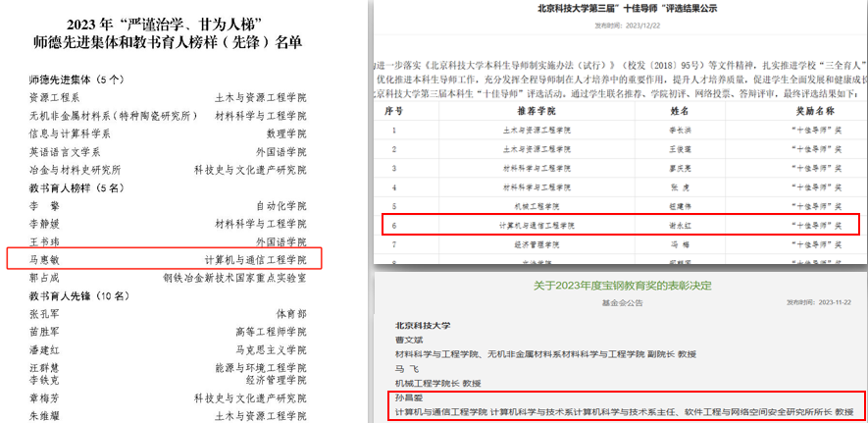Select the name 章梅芳
This screenshot has width=868, height=423.
coord(44,398)
